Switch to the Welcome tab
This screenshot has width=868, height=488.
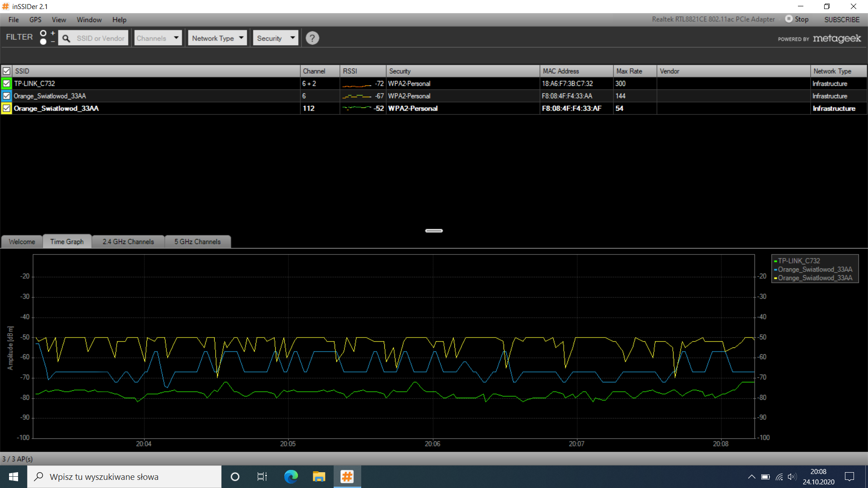click(22, 242)
